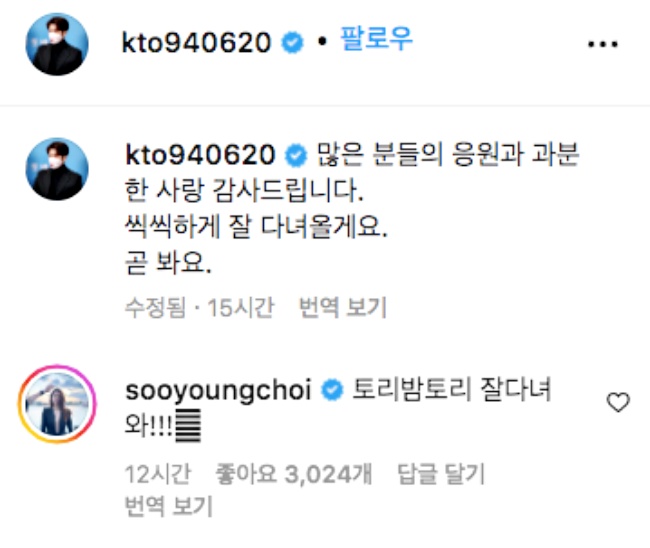Click the comment text 토리밤토리 잘다녀와!!!
Viewport: 650px width, 548px height.
point(338,409)
